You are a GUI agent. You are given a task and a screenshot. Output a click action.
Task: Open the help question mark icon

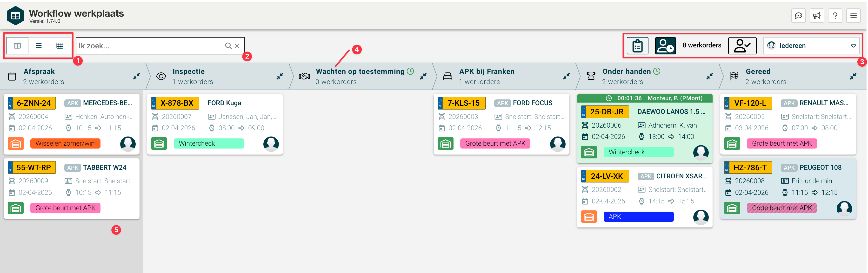[x=835, y=15]
